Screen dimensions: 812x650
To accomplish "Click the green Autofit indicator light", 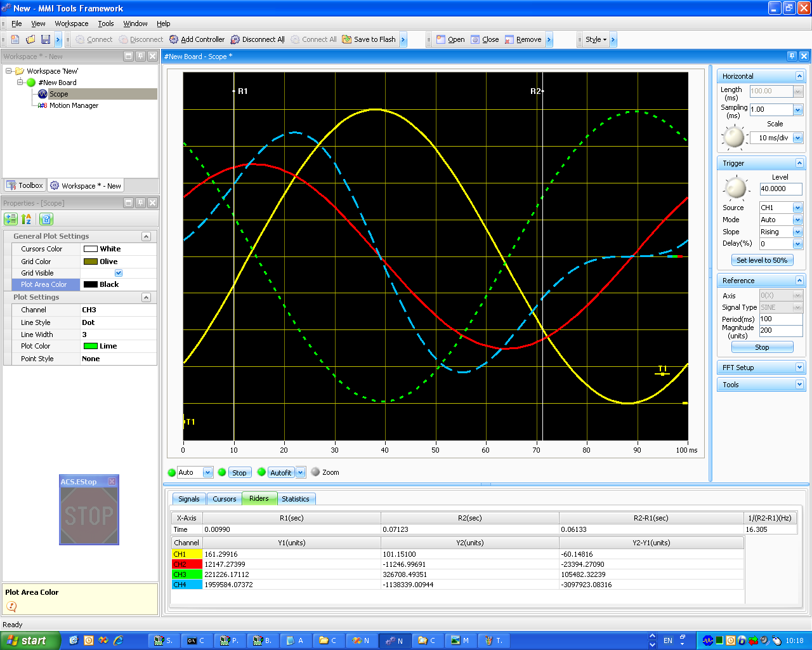I will tap(261, 472).
